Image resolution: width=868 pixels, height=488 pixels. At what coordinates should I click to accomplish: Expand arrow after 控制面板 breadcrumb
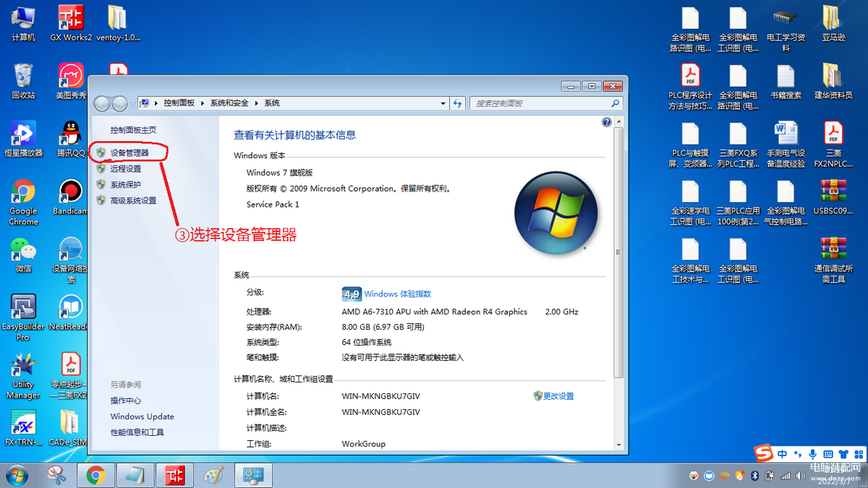coord(203,103)
